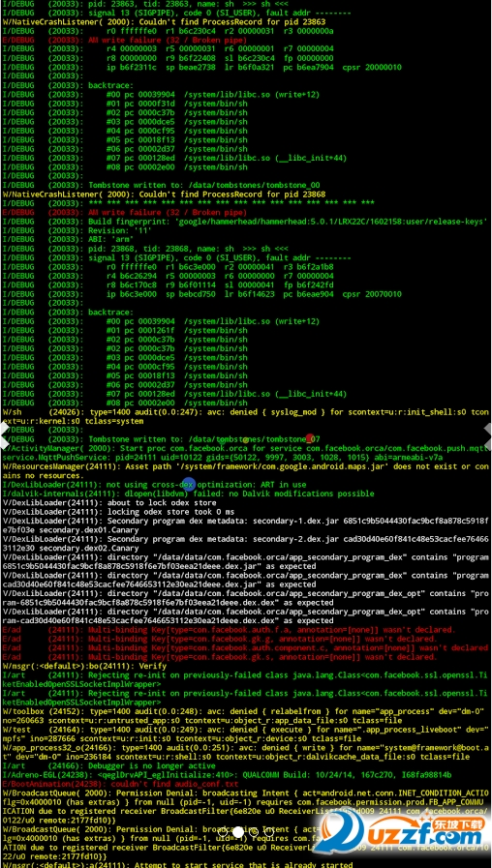This screenshot has width=492, height=868.
Task: Click the E/ad 'con.facebook.auth.f.a' error line
Action: pos(229,630)
